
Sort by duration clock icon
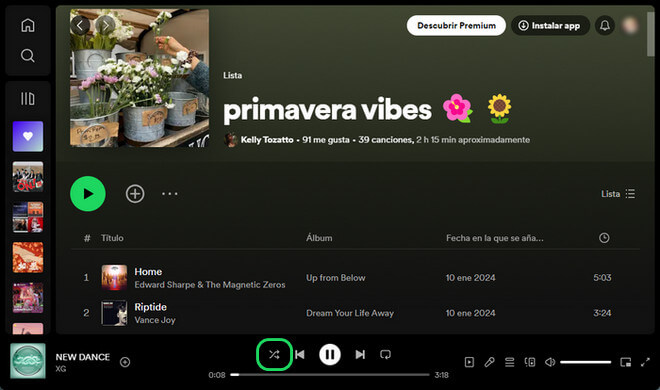[x=604, y=238]
